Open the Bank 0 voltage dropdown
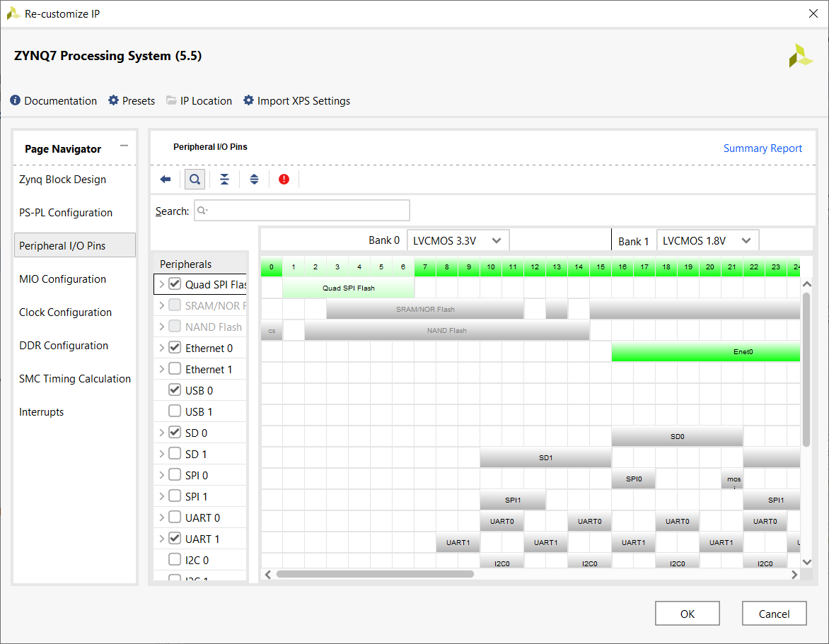Image resolution: width=829 pixels, height=644 pixels. (x=458, y=240)
